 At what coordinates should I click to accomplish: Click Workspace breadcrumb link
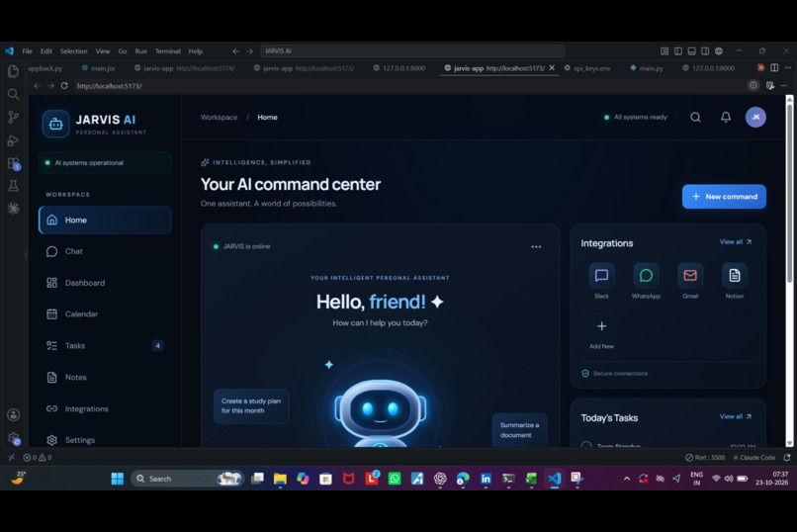coord(220,118)
